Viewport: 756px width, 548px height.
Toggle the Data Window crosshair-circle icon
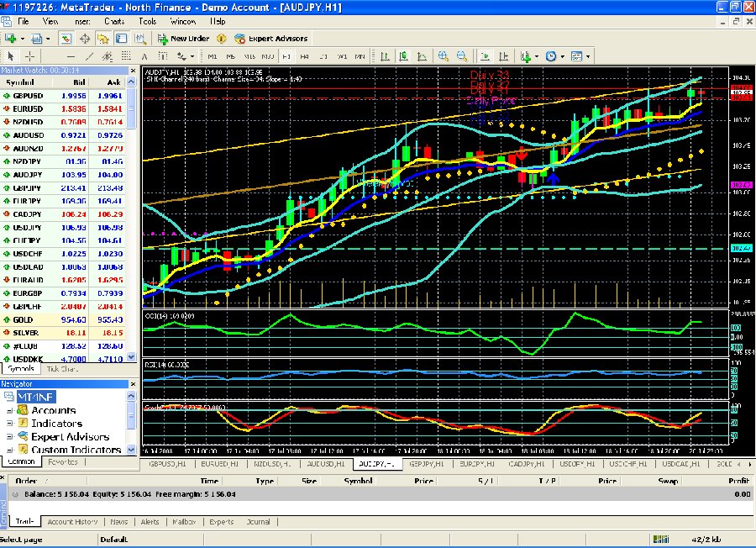[x=85, y=39]
